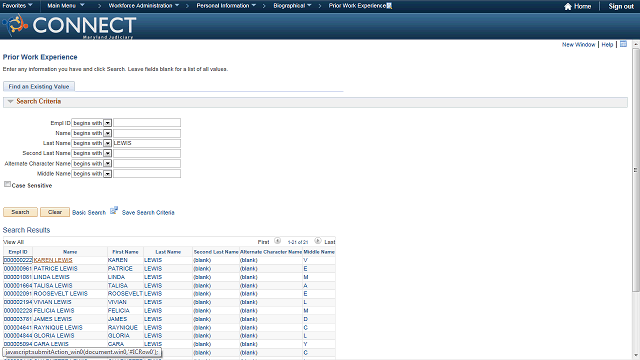The image size is (640, 360).
Task: Click the Search button
Action: 20,212
